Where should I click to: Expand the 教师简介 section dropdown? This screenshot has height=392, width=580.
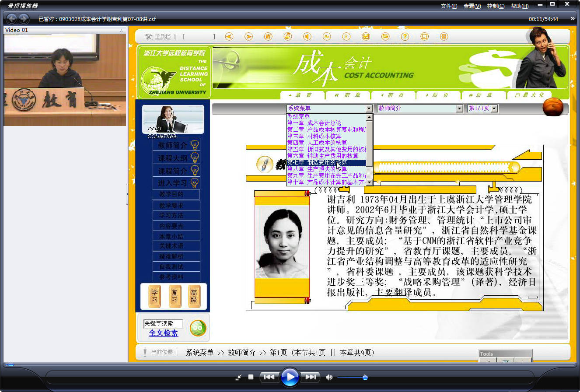click(x=459, y=108)
